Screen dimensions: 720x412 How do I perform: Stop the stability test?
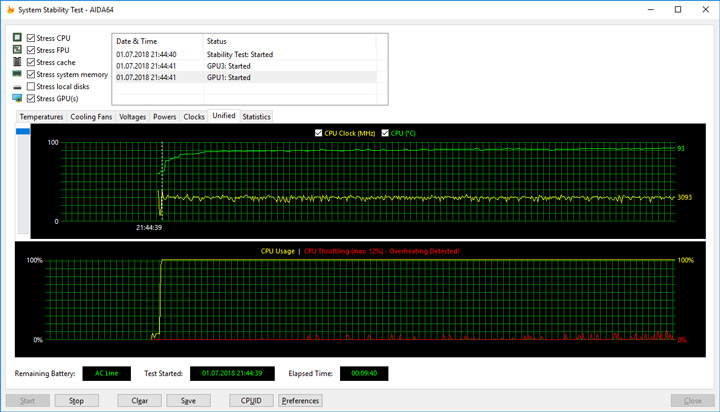tap(76, 401)
